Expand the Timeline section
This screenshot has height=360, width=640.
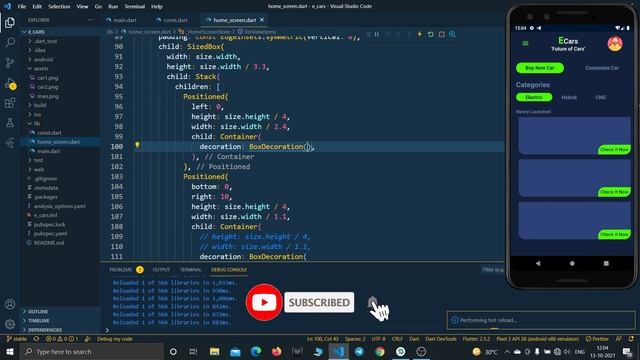(x=60, y=321)
